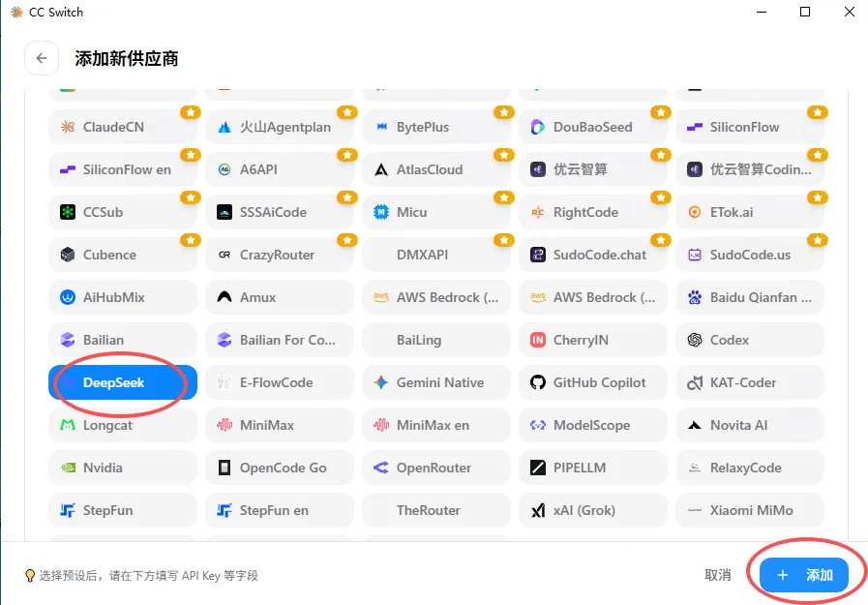This screenshot has width=868, height=605.
Task: Pick the BytePlus provider preset
Action: [436, 127]
